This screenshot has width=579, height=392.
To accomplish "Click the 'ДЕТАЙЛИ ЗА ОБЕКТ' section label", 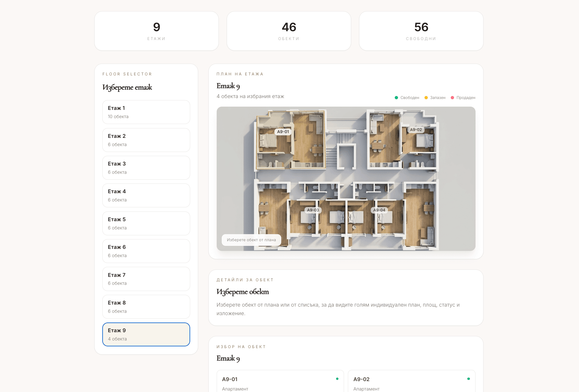I will tap(245, 280).
